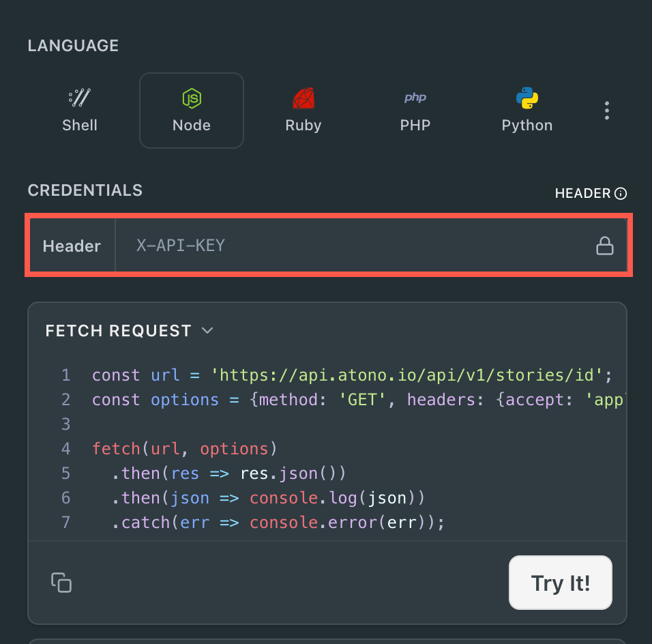Click the .then(res => res.json()) line

point(228,473)
